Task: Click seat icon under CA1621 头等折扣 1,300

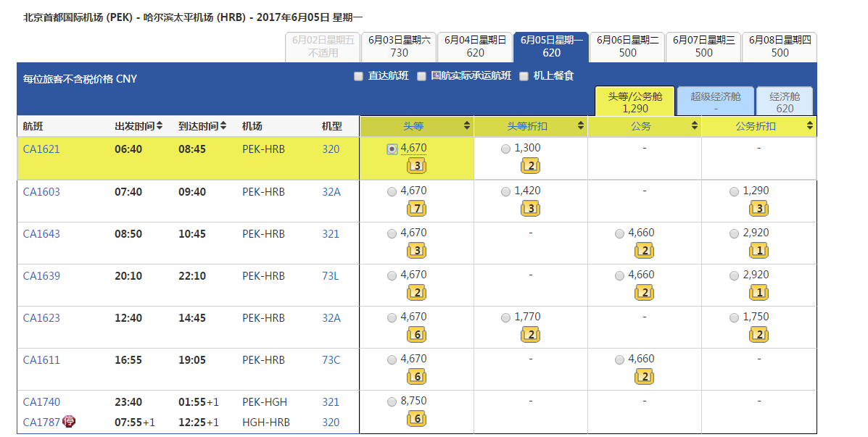Action: (x=530, y=166)
